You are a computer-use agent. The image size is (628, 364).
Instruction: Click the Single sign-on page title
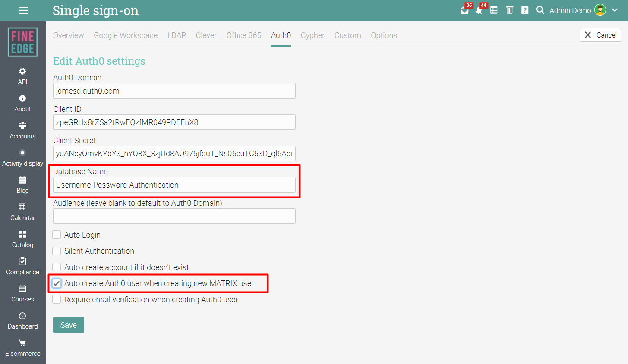pyautogui.click(x=95, y=10)
